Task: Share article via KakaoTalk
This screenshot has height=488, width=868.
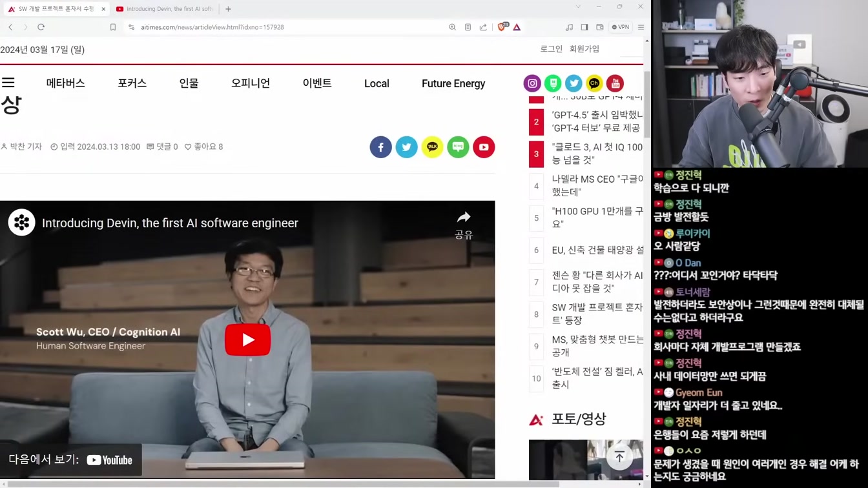Action: (x=432, y=147)
